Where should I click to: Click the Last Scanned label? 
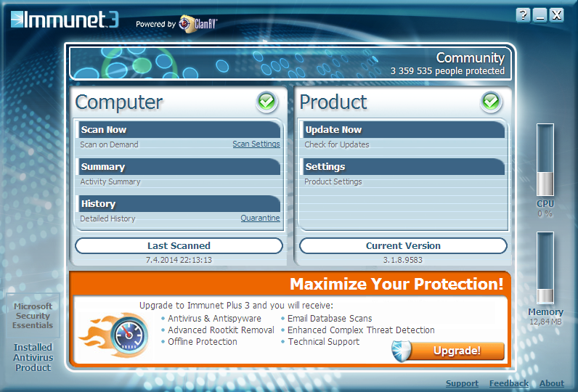click(179, 246)
